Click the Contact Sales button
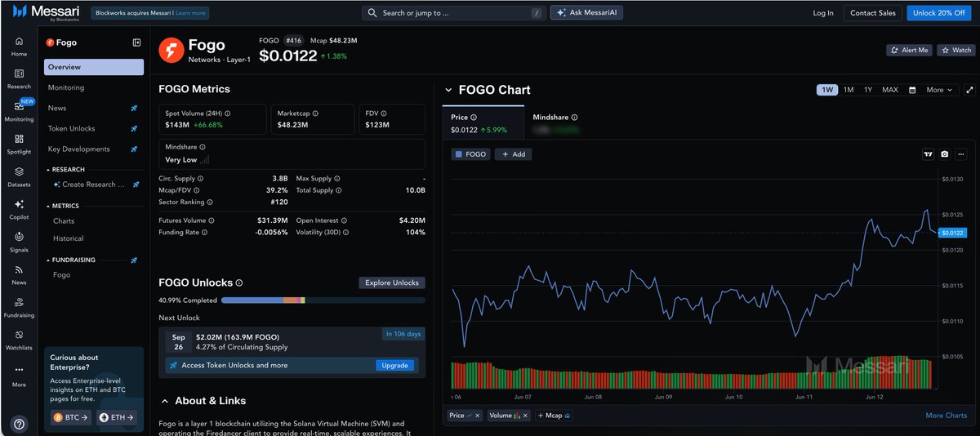The height and width of the screenshot is (436, 980). (x=873, y=12)
